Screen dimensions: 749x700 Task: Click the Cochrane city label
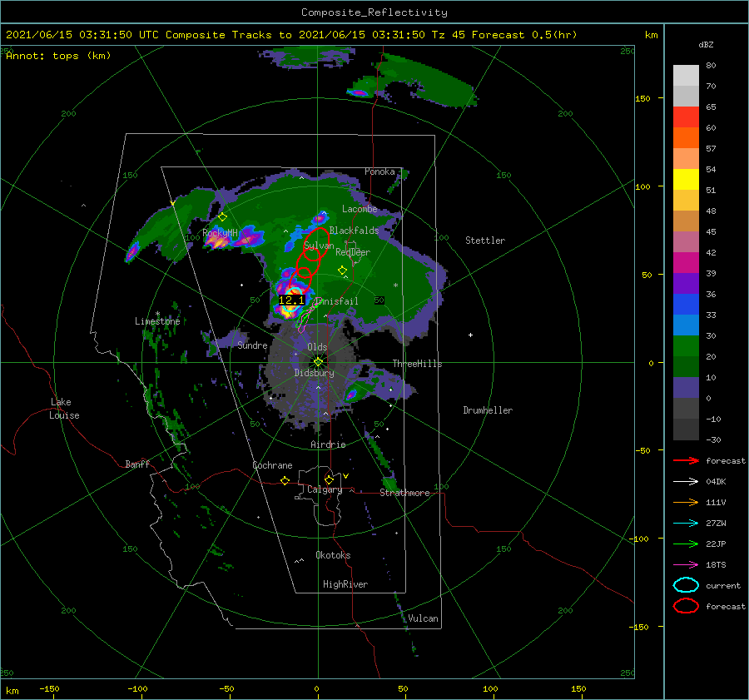point(272,465)
